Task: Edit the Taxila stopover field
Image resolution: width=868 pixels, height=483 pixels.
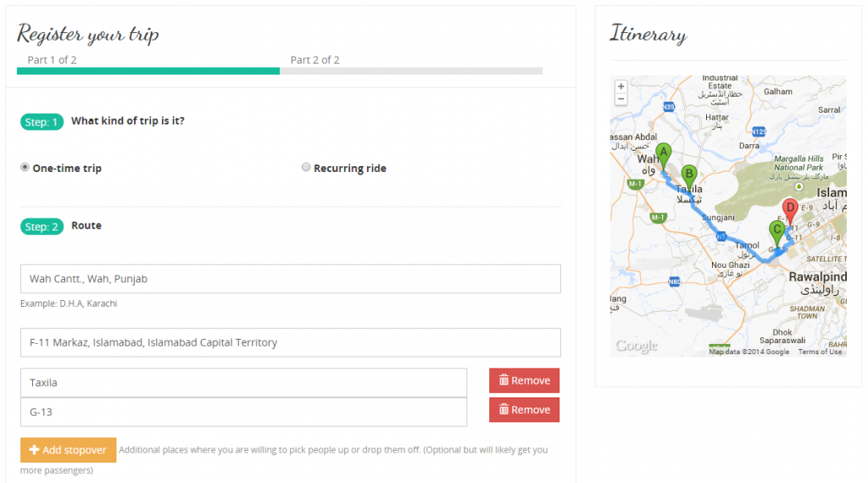Action: [243, 382]
